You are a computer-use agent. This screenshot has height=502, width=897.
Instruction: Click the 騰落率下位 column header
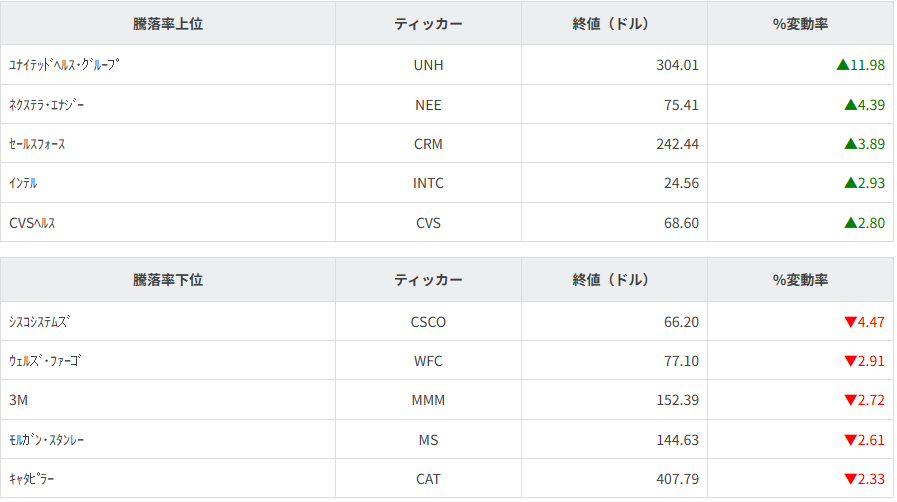pos(168,280)
